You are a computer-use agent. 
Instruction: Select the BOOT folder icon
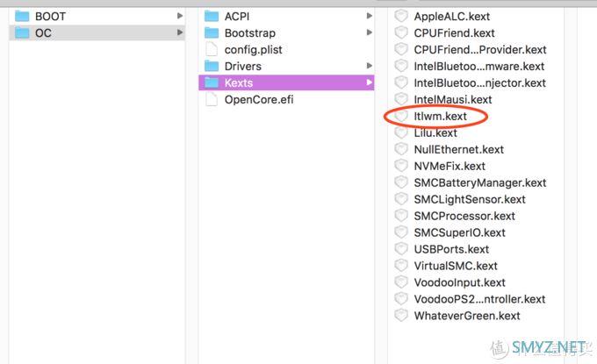tap(22, 17)
